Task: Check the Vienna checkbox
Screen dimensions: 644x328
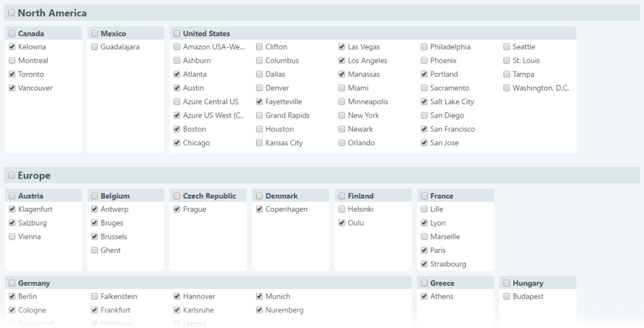Action: tap(12, 236)
